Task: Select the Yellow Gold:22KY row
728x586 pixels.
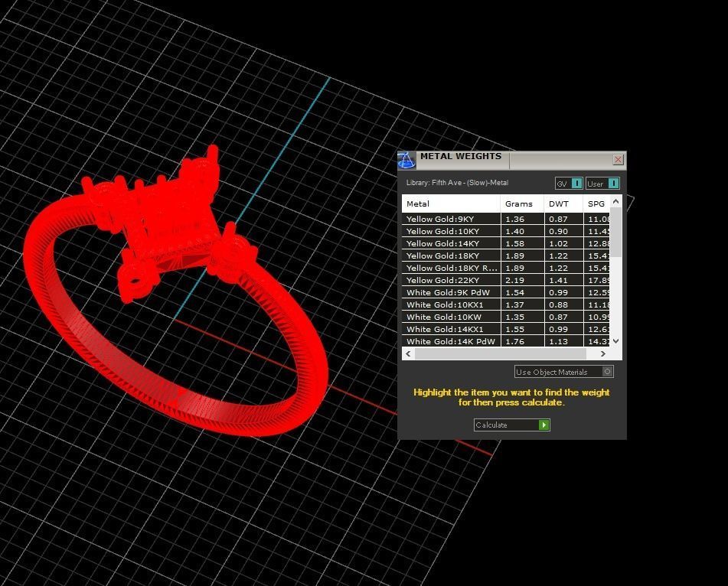Action: 505,280
